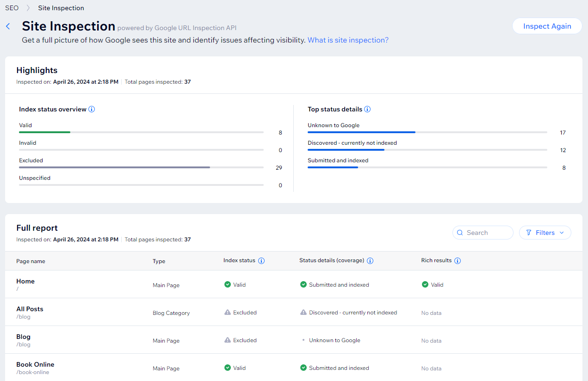Click the Site Inspection breadcrumb item
Screen dimensions: 588x381
click(x=61, y=8)
